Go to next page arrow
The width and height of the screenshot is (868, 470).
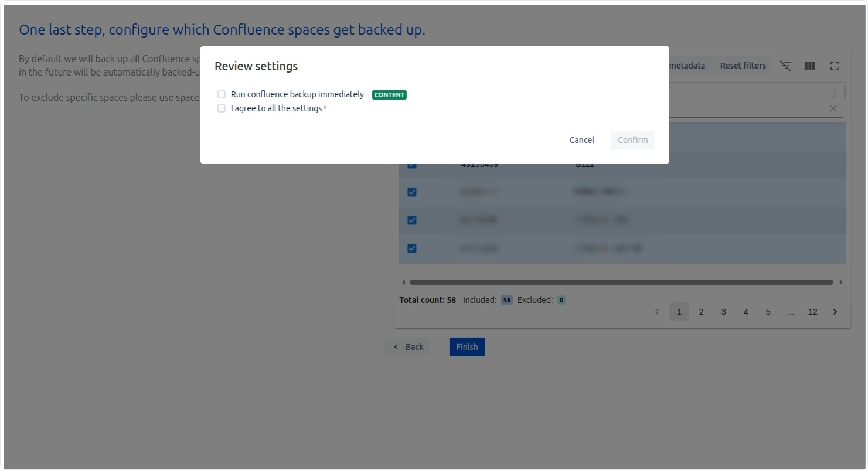(x=835, y=312)
